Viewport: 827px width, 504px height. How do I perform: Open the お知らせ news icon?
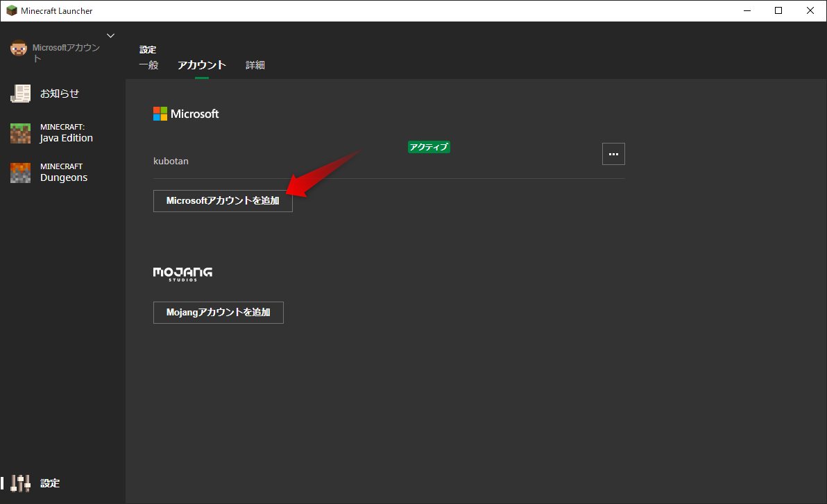coord(20,94)
